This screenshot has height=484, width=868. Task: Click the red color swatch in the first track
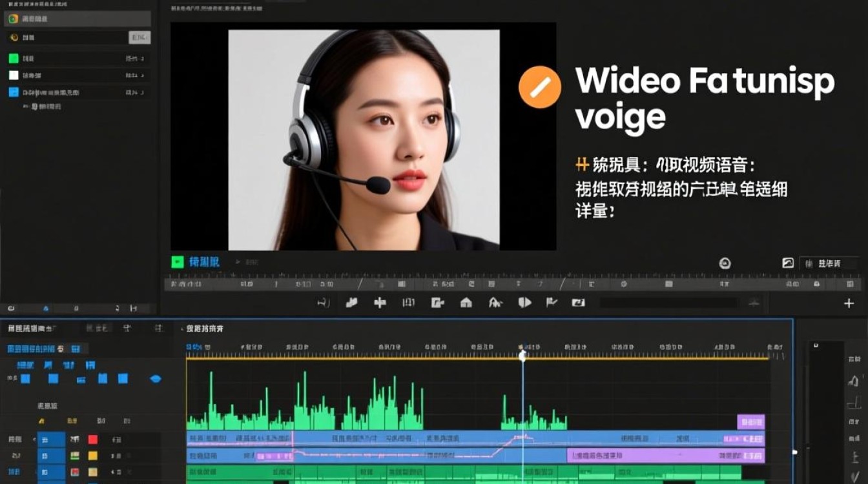[92, 439]
